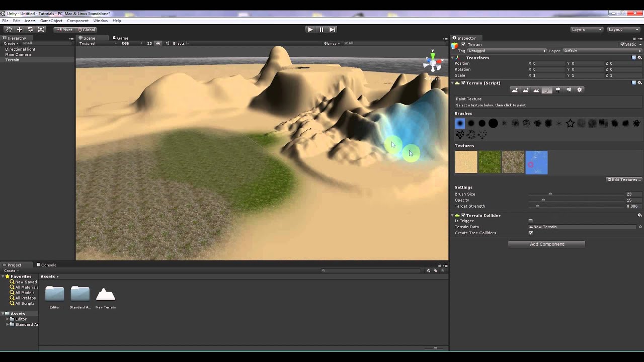Open the Effects dropdown

181,43
